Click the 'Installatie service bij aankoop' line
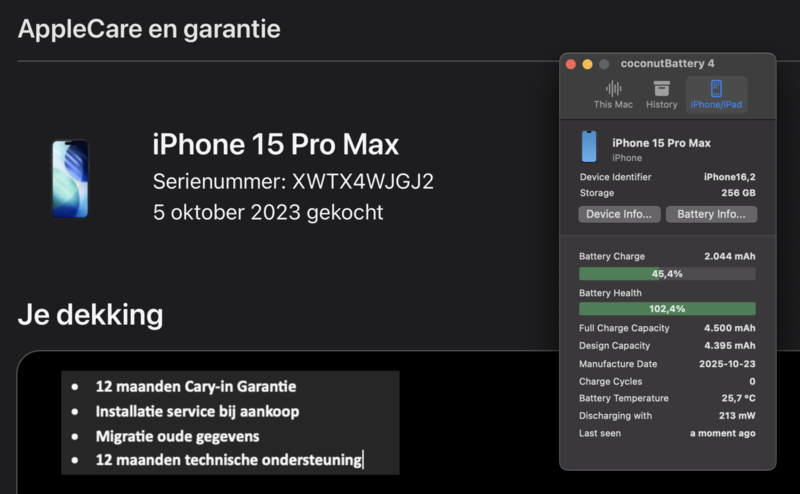The image size is (800, 494). pos(197,411)
